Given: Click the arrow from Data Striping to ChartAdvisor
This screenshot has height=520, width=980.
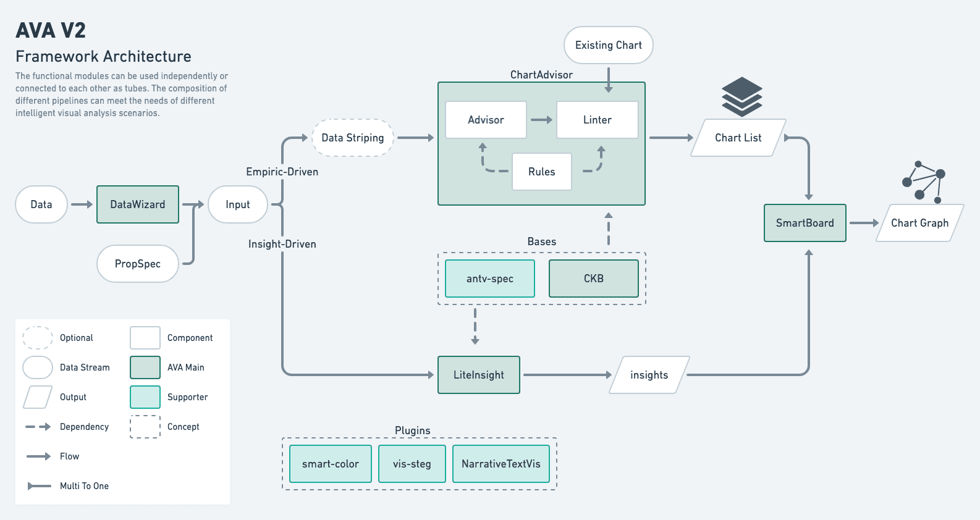Looking at the screenshot, I should pyautogui.click(x=416, y=138).
